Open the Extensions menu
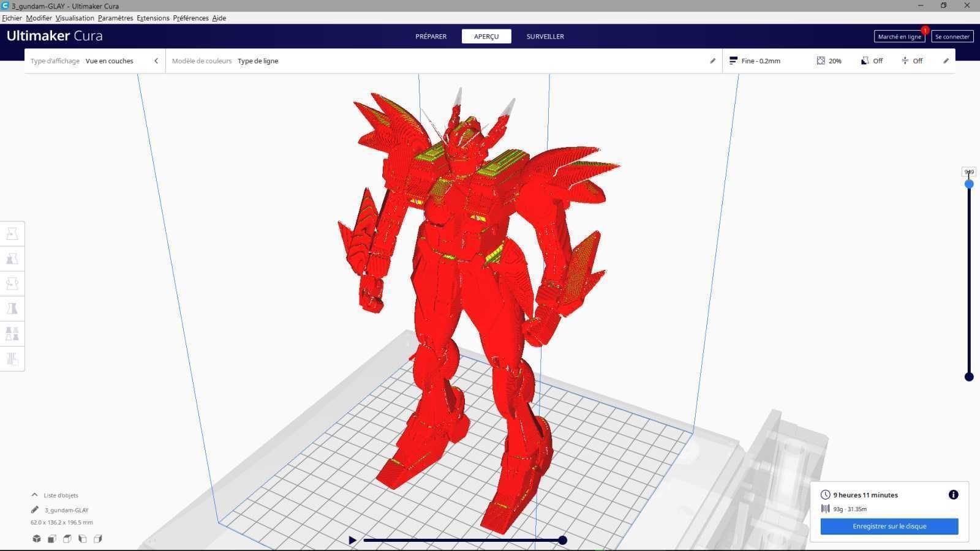 point(153,18)
